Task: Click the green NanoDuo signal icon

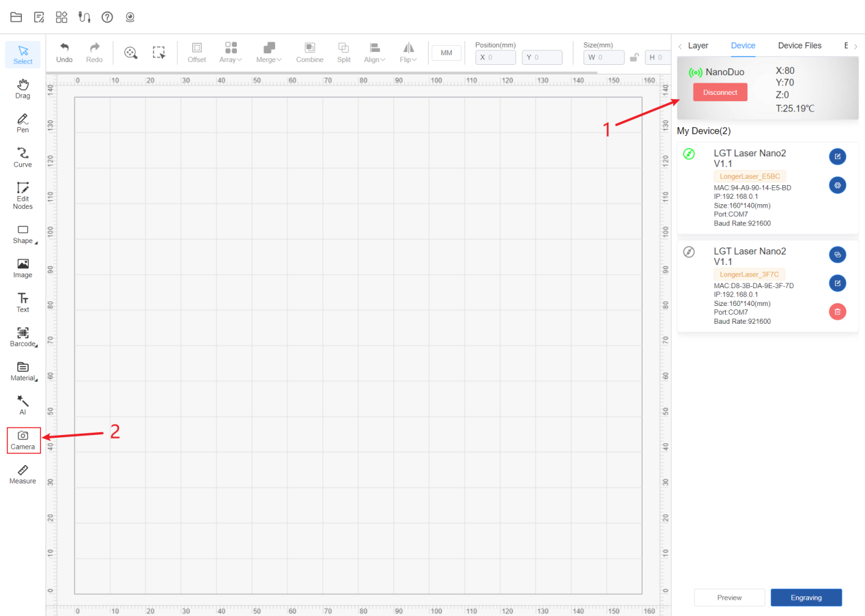Action: pyautogui.click(x=696, y=72)
